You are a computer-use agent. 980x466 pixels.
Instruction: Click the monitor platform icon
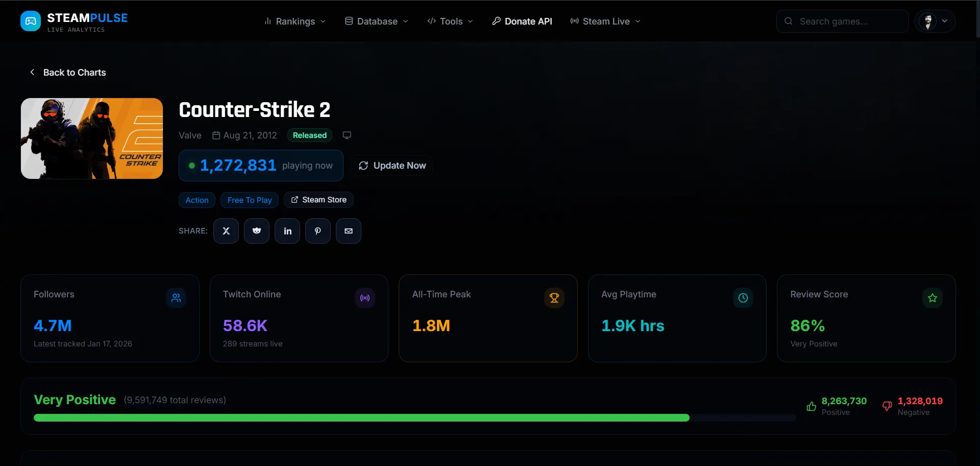point(347,135)
